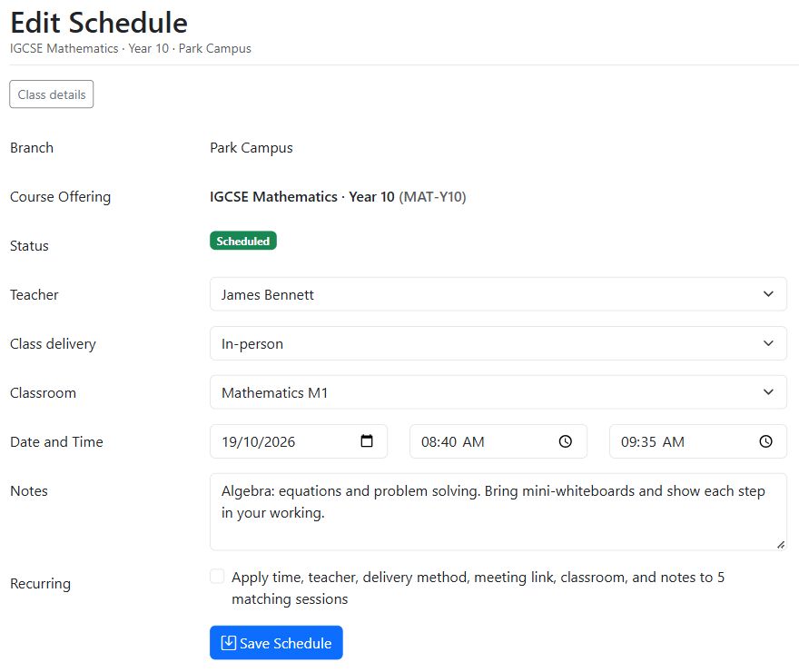Click the Date and Time label
Viewport: 799px width, 672px height.
pos(56,441)
